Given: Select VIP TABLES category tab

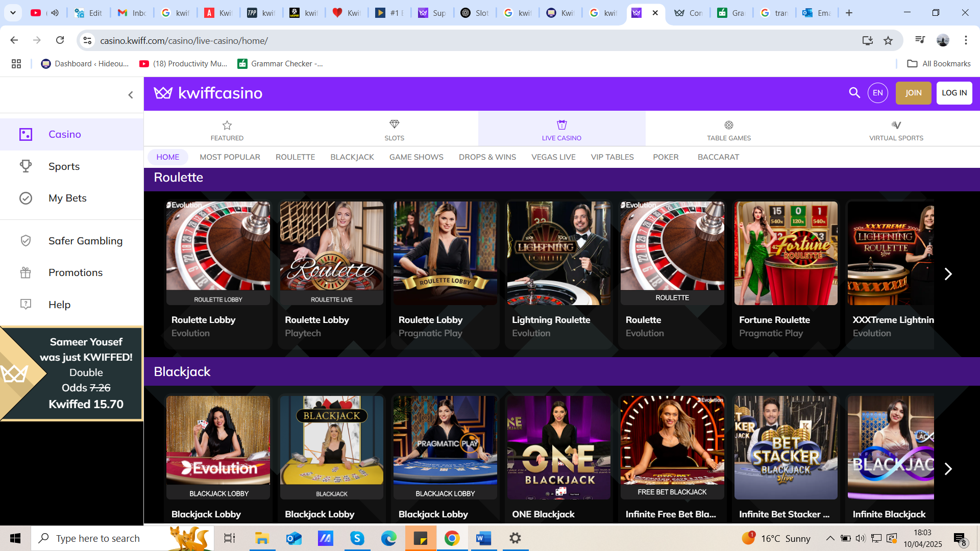Looking at the screenshot, I should point(612,157).
